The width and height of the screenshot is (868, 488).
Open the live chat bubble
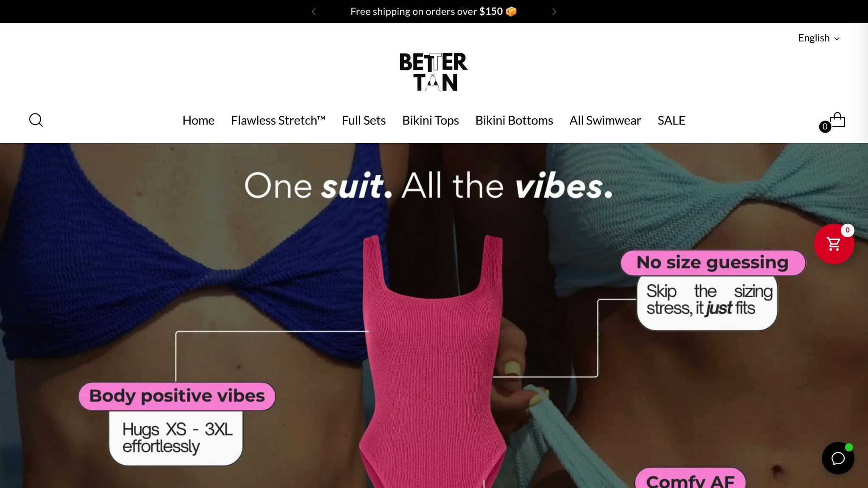coord(838,458)
